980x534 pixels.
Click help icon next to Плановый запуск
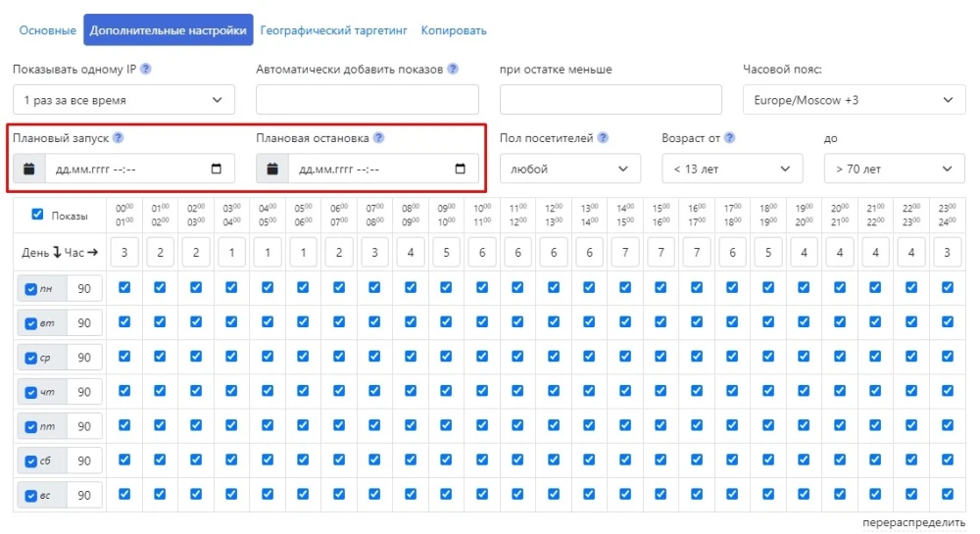[119, 138]
